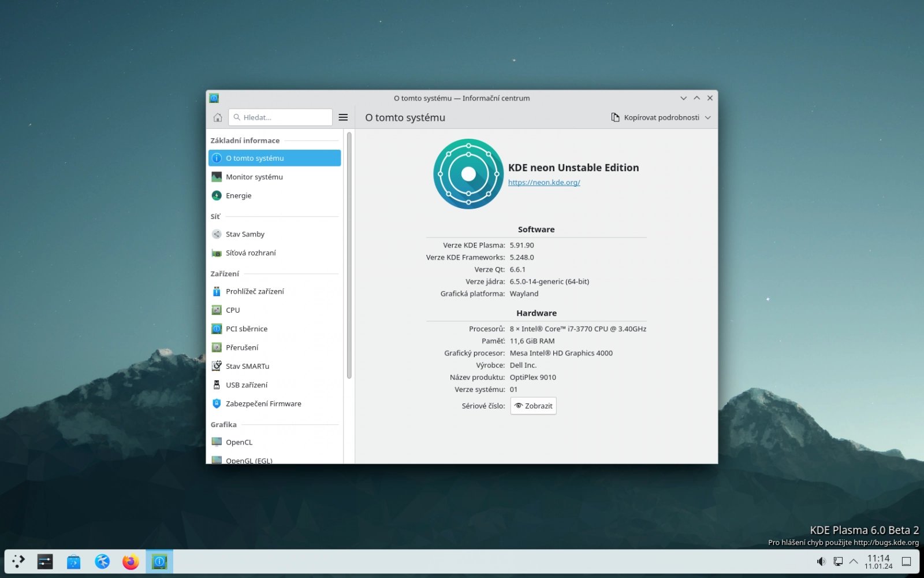Image resolution: width=924 pixels, height=578 pixels.
Task: Open the Síťová rozhraní network card icon
Action: pos(217,253)
